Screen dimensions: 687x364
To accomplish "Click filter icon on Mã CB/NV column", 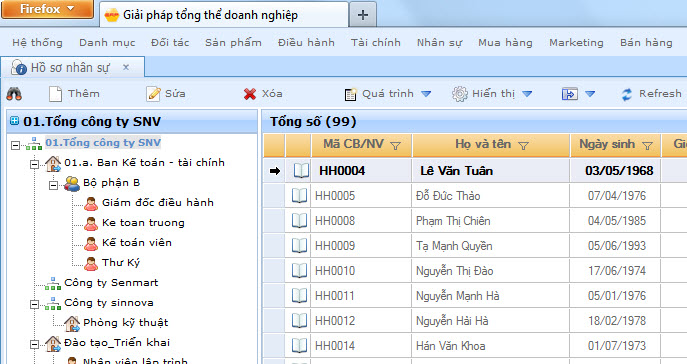I will click(396, 145).
